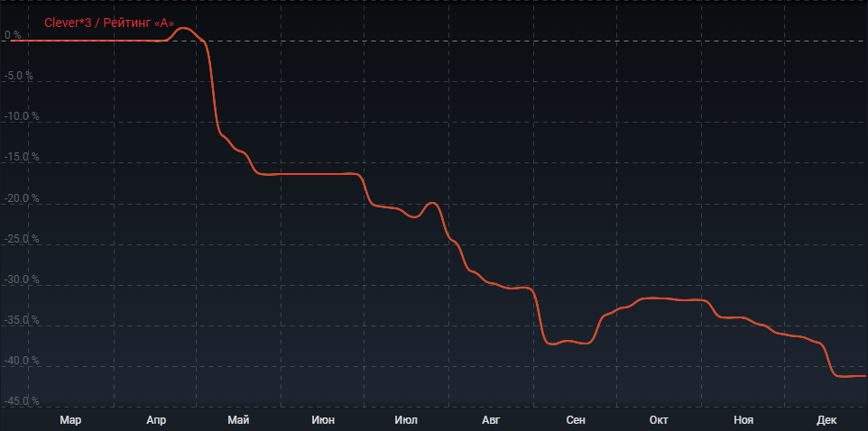This screenshot has height=431, width=868.
Task: Click the Clever*3 / Рейтинг «A» legend label
Action: 109,23
